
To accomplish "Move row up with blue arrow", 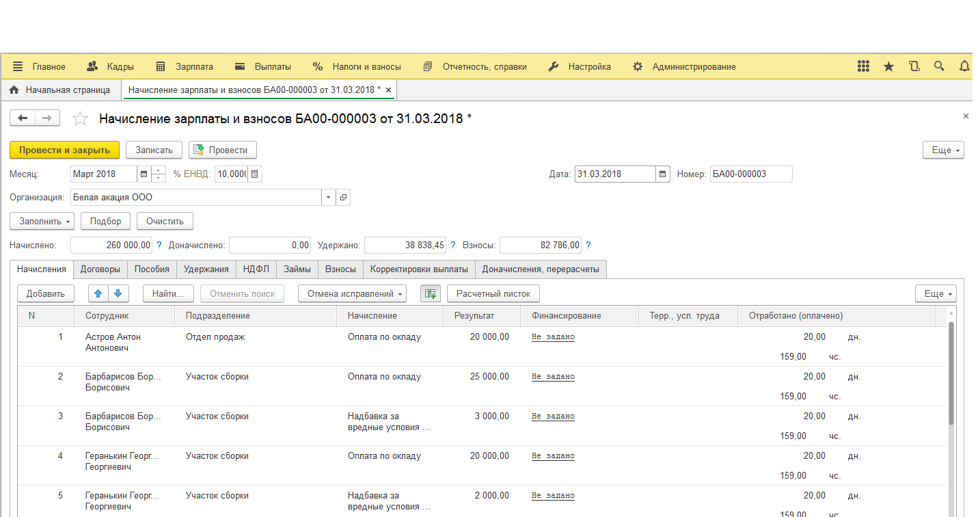I will tap(98, 293).
